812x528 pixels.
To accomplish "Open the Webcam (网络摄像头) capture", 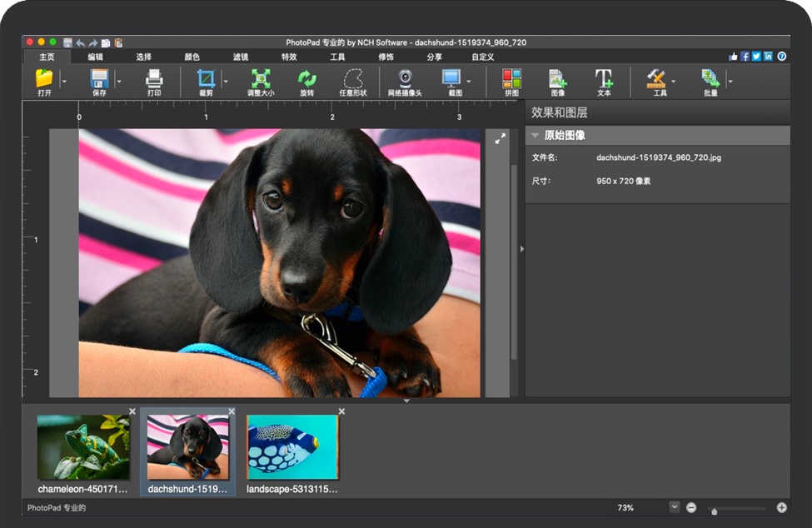I will (x=405, y=78).
